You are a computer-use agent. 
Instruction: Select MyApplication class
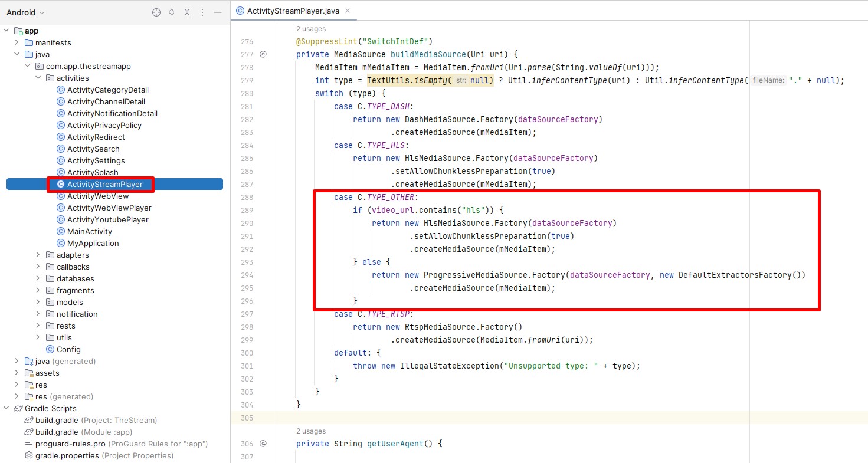(x=93, y=243)
